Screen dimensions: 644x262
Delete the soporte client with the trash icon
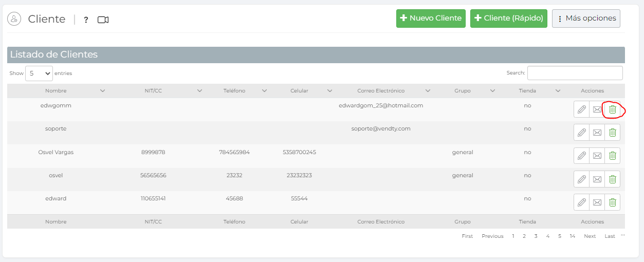613,133
